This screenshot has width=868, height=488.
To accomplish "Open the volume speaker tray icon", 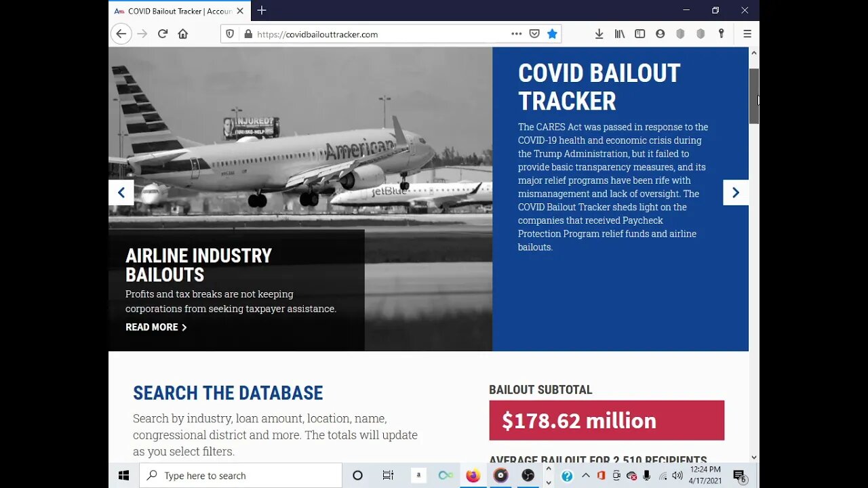I will click(677, 476).
